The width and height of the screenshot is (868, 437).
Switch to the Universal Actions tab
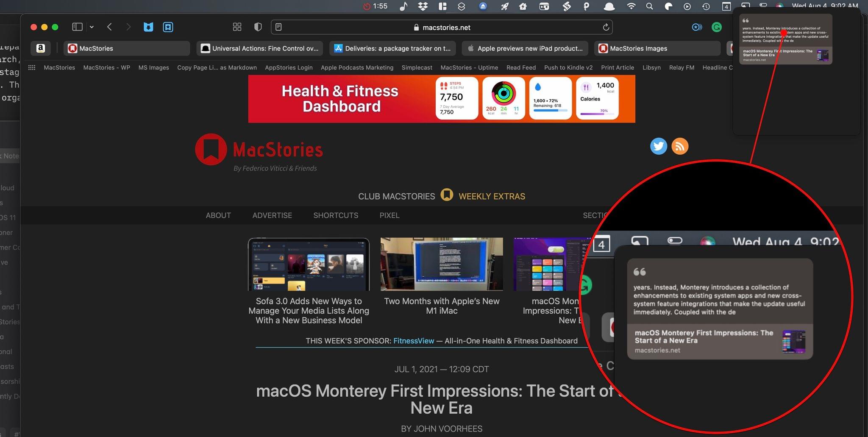coord(260,48)
